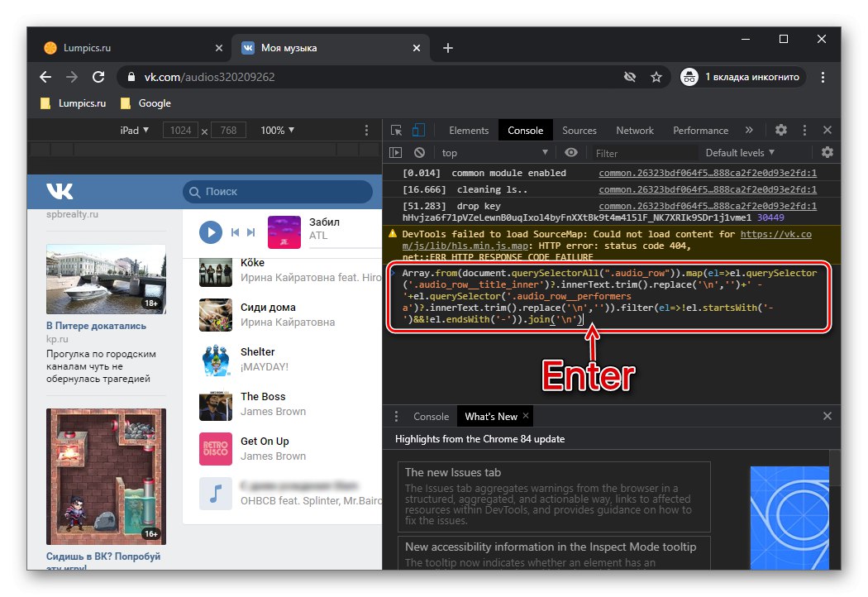Bookmark the page with the star icon
Viewport: 868px width, 597px height.
coord(656,77)
